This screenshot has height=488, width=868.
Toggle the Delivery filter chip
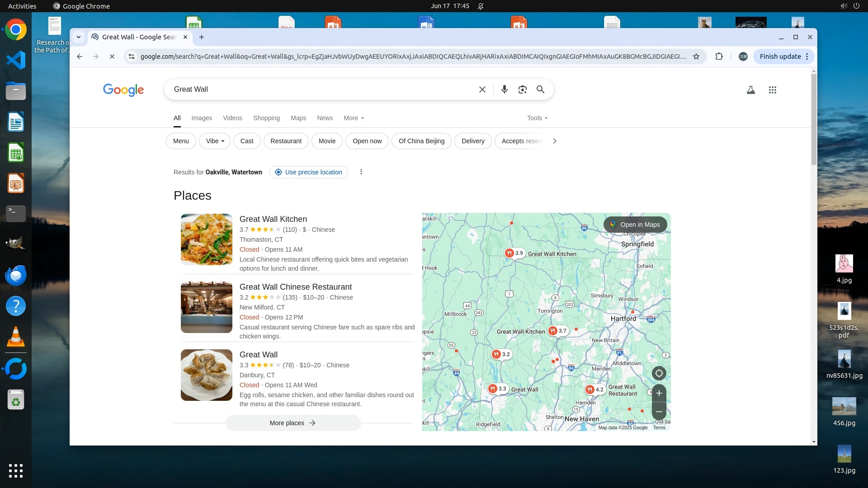[473, 141]
